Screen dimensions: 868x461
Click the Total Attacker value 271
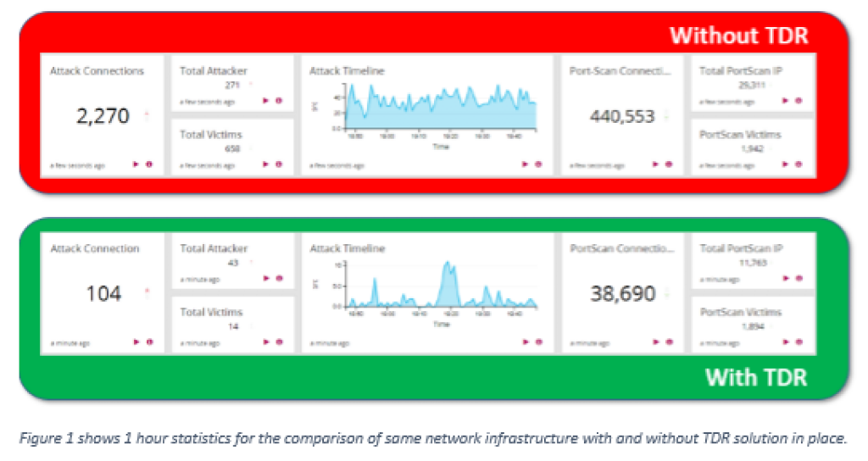[232, 86]
